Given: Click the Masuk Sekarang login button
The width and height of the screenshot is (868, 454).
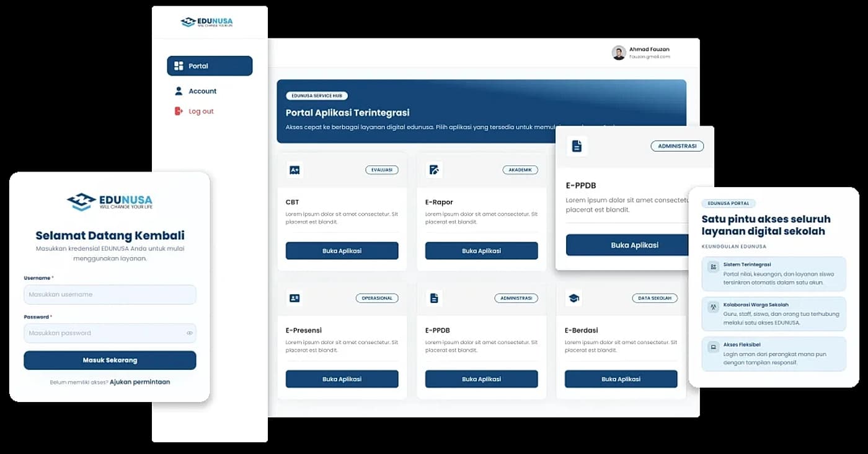Looking at the screenshot, I should 110,360.
